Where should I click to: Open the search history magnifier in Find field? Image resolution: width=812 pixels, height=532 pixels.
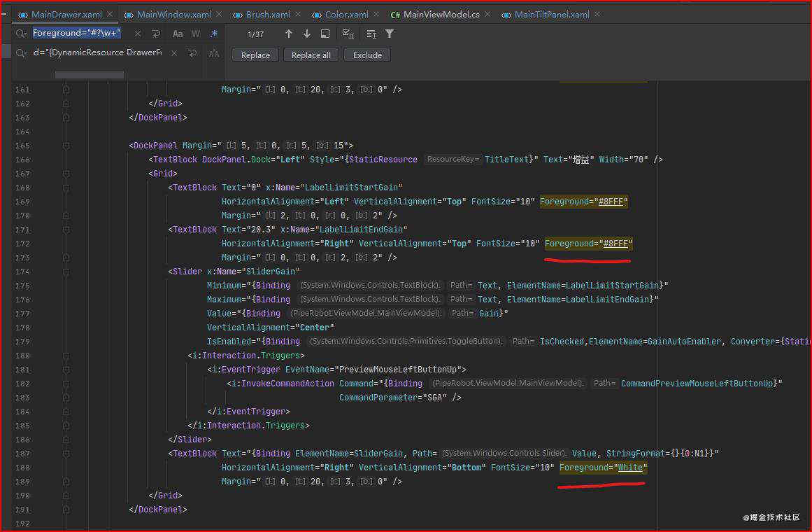coord(21,34)
